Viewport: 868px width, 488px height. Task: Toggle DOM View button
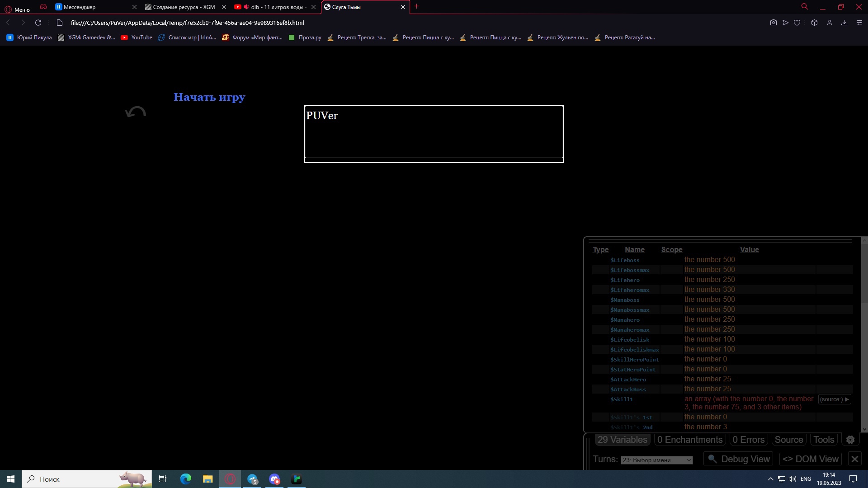coord(811,459)
